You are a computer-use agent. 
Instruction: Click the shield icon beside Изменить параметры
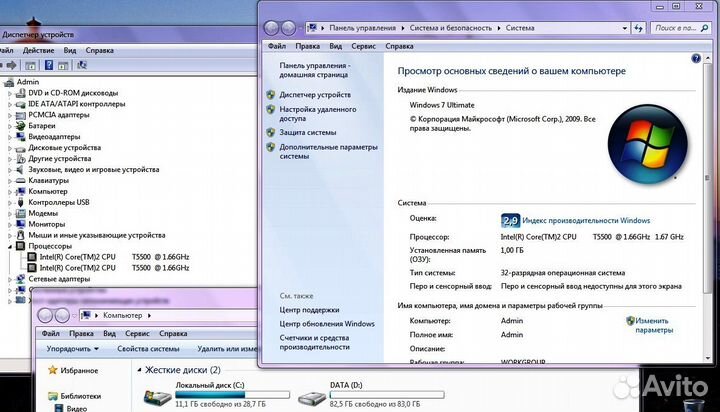pos(630,321)
